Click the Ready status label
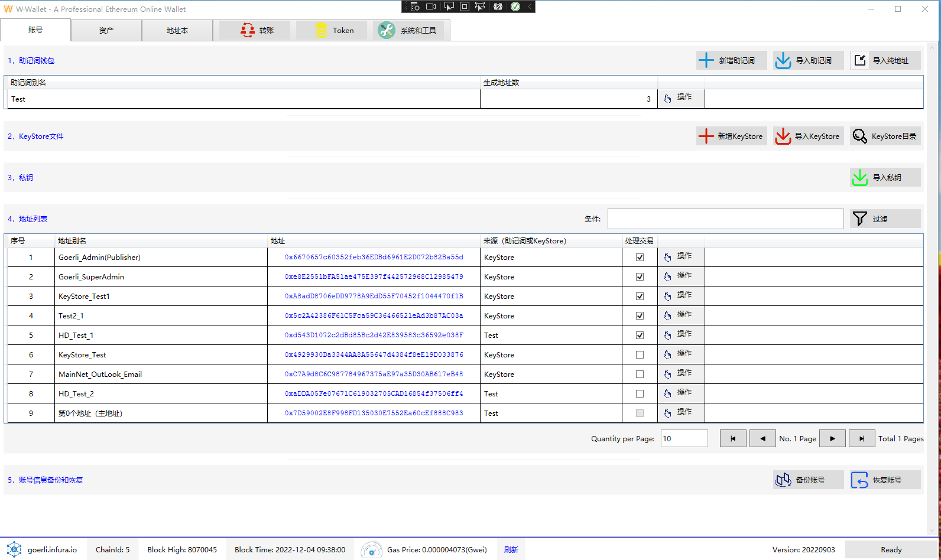 click(x=891, y=549)
